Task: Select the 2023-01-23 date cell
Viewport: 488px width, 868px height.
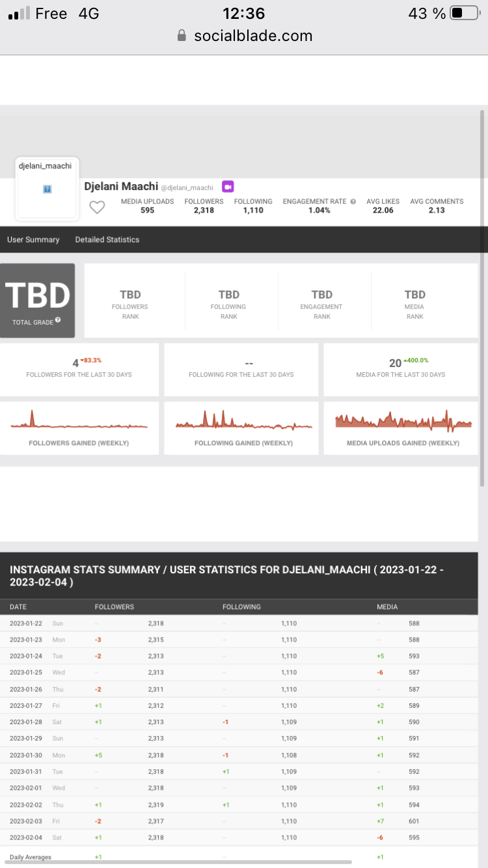Action: tap(27, 640)
